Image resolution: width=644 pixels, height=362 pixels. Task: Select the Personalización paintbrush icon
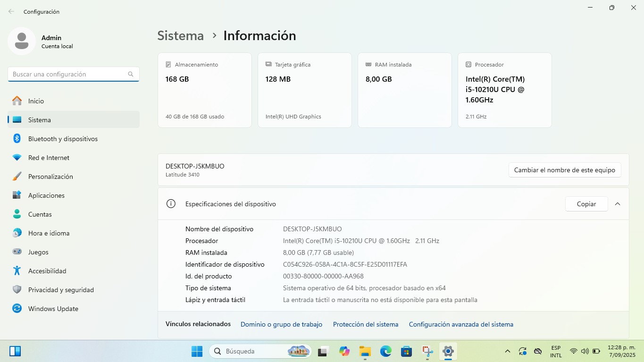tap(17, 177)
